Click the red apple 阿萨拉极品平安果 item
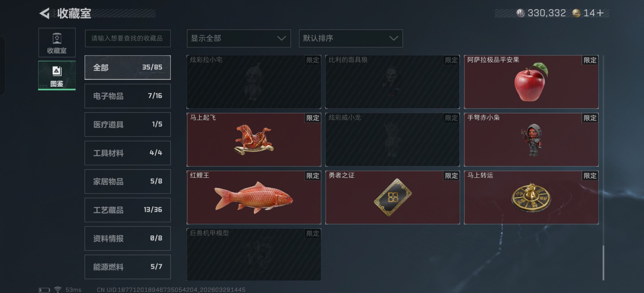This screenshot has height=293, width=644. coord(531,82)
